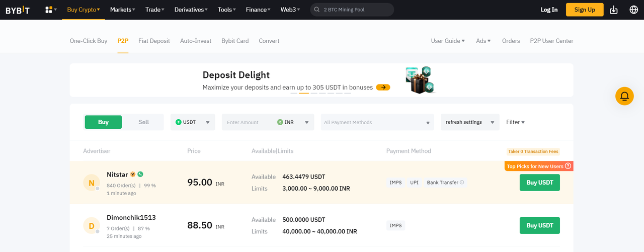This screenshot has width=644, height=252.
Task: Open the USDT coin dropdown
Action: click(193, 122)
